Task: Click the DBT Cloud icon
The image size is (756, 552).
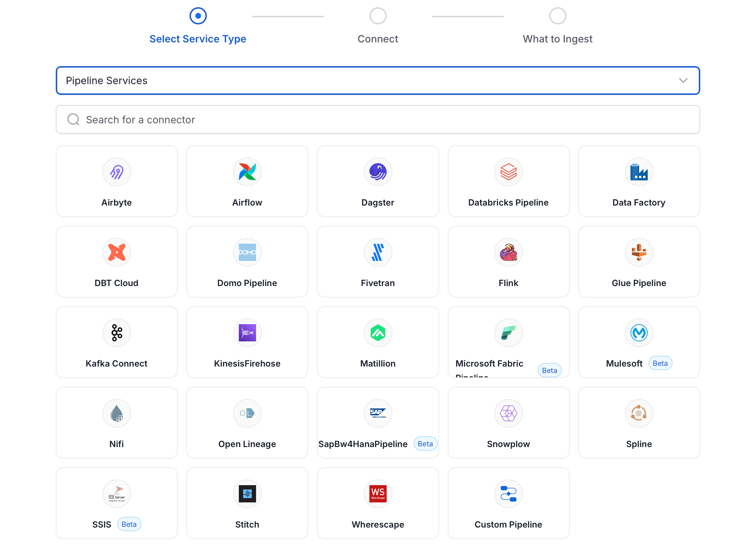Action: point(117,252)
